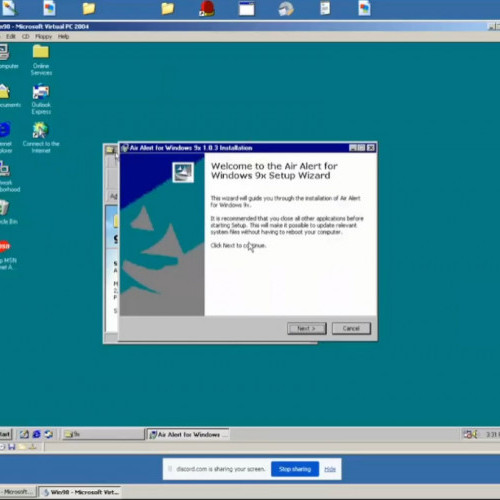Click Air Alert title bar icon
Image resolution: width=500 pixels, height=500 pixels.
125,148
